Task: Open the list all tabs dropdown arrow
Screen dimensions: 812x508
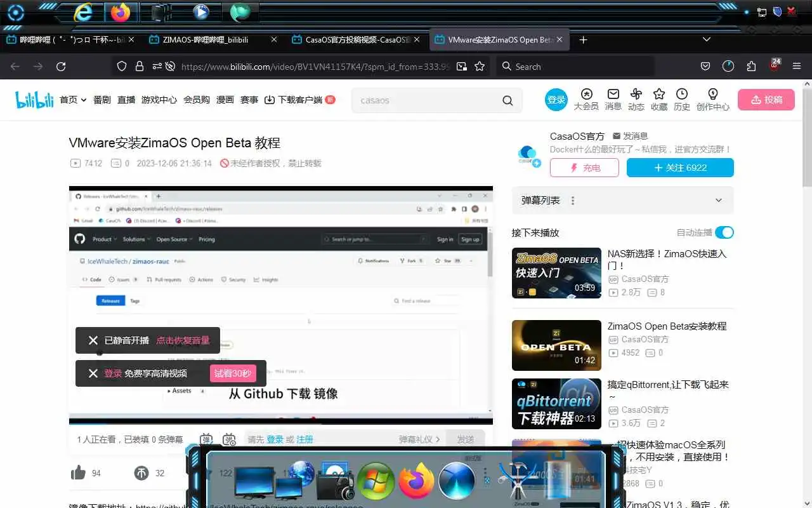Action: pos(707,39)
